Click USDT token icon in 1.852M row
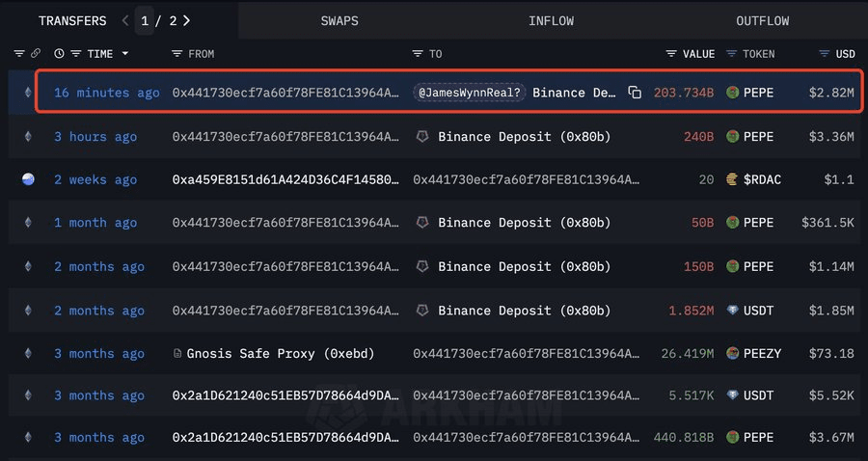Viewport: 868px width, 461px height. [x=732, y=311]
